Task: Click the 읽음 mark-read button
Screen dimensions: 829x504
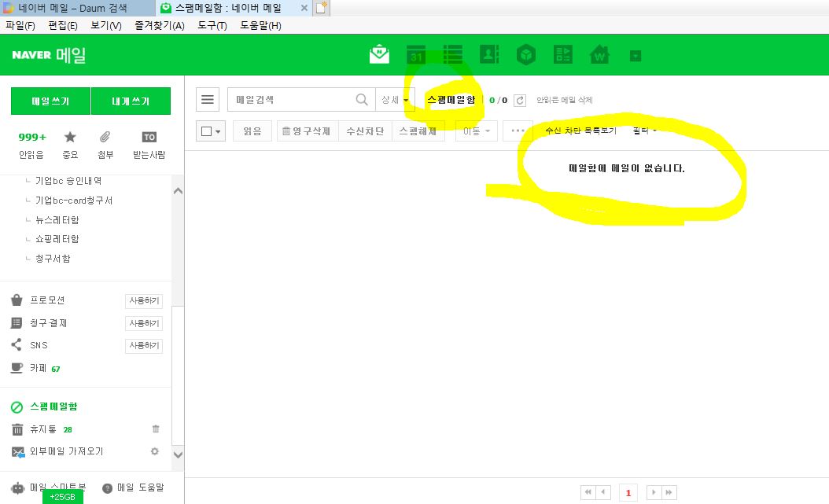Action: pyautogui.click(x=252, y=131)
